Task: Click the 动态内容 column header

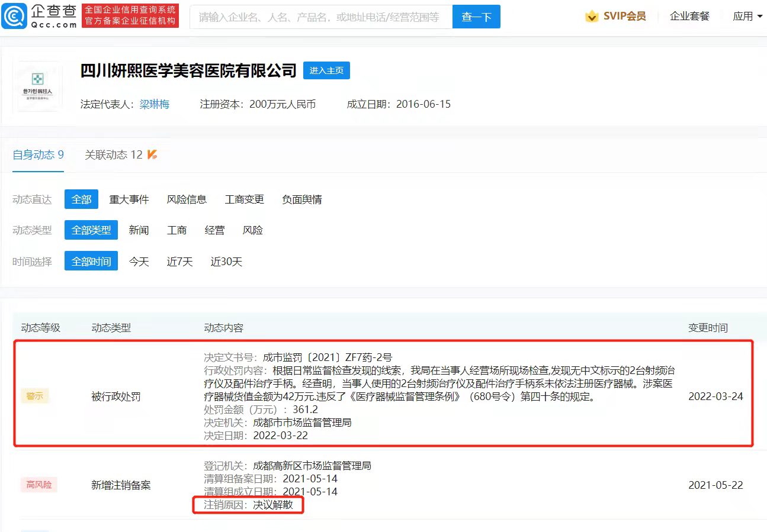Action: point(224,328)
